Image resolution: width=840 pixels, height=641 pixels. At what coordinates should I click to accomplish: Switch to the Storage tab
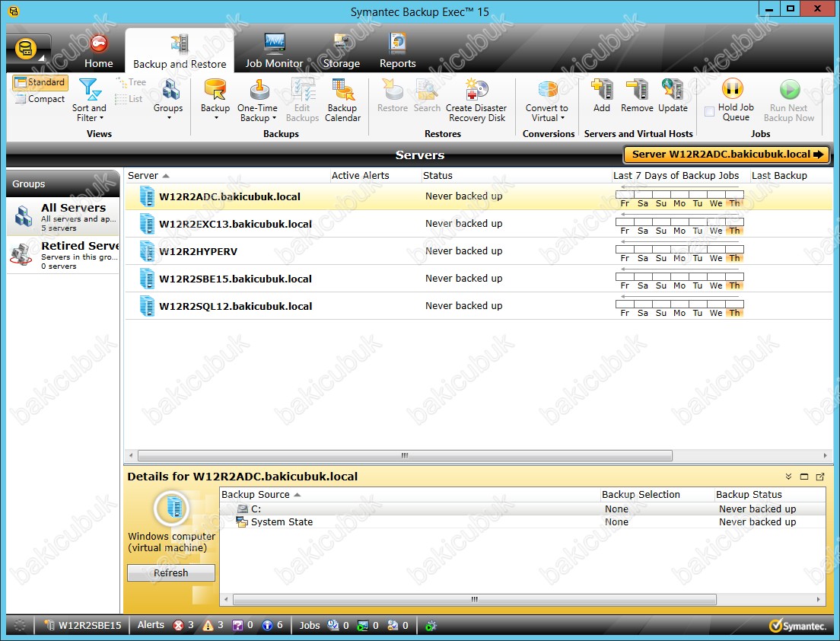coord(341,53)
